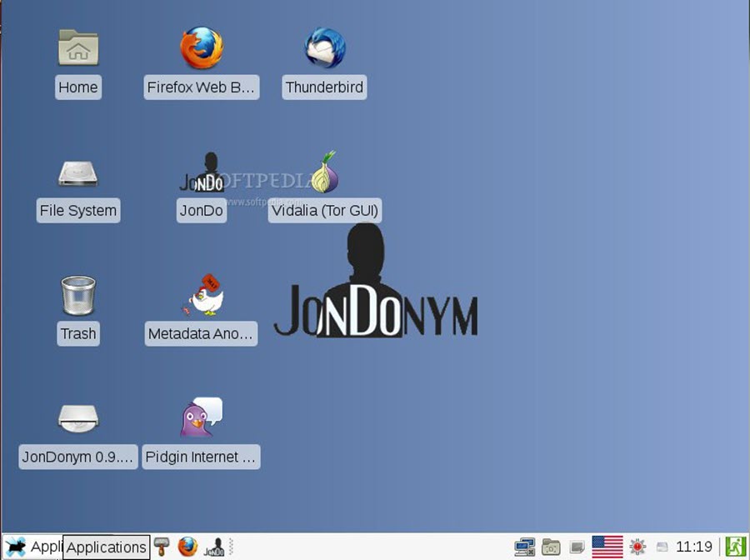
Task: Switch keyboard layout via the US flag
Action: [x=607, y=547]
